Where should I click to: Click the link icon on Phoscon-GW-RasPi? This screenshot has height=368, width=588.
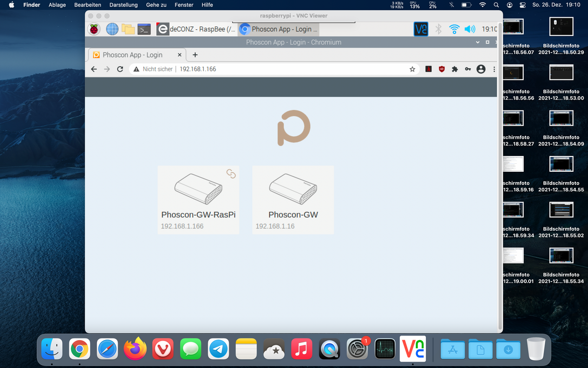click(x=231, y=174)
